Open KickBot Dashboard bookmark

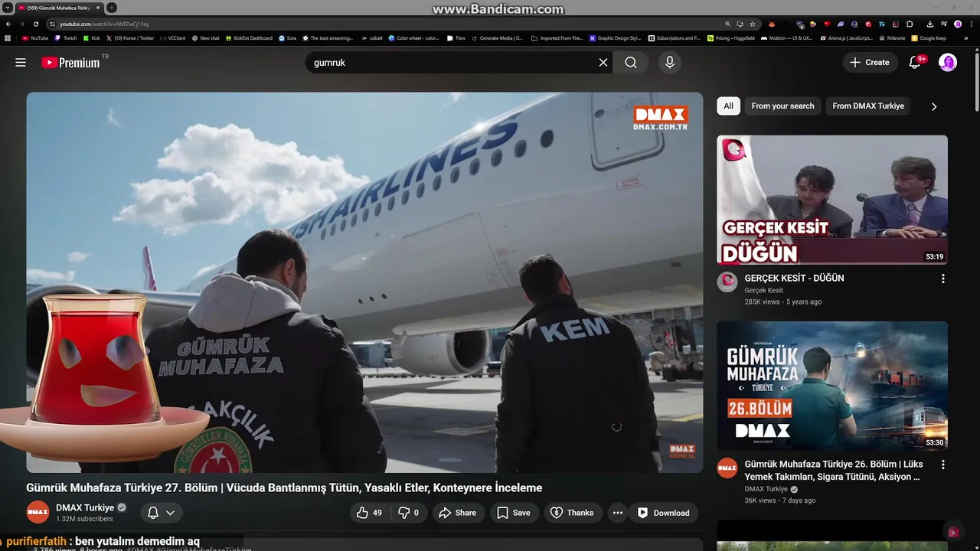[x=249, y=37]
